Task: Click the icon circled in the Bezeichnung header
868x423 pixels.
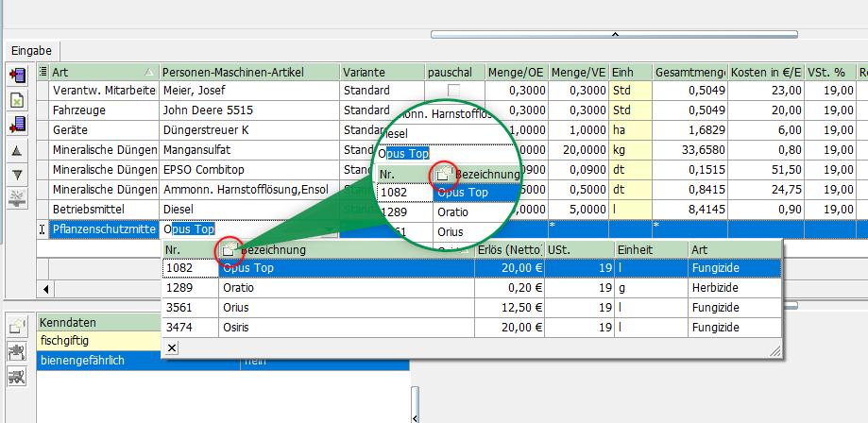Action: [229, 250]
